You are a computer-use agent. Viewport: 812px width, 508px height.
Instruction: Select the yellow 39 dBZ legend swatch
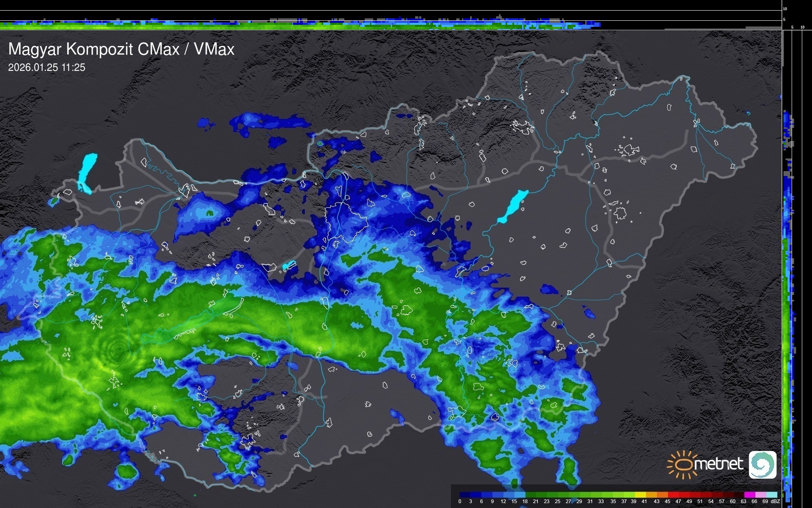[x=639, y=495]
